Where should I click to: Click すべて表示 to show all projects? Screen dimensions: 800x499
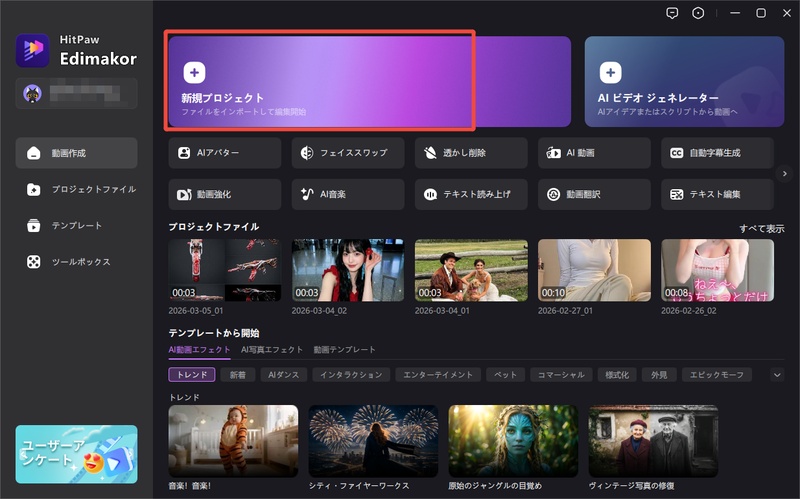pyautogui.click(x=762, y=229)
